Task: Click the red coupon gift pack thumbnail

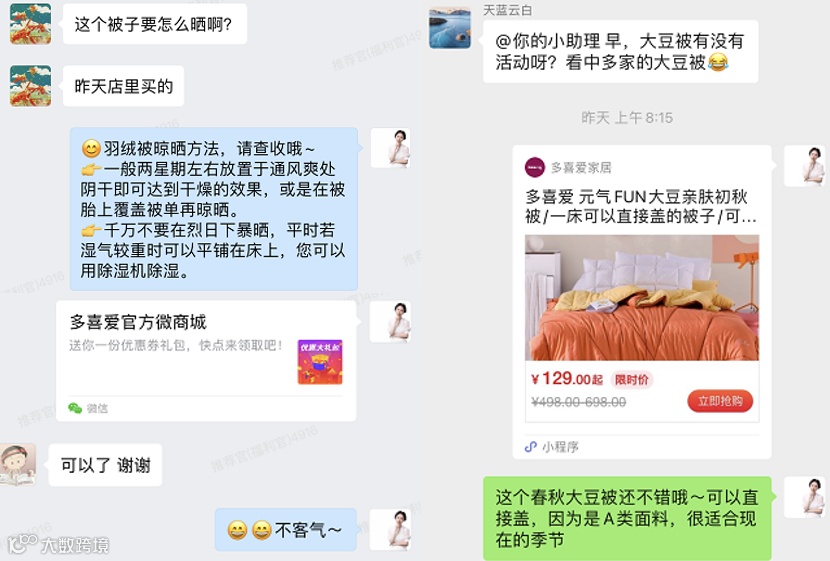Action: click(320, 361)
